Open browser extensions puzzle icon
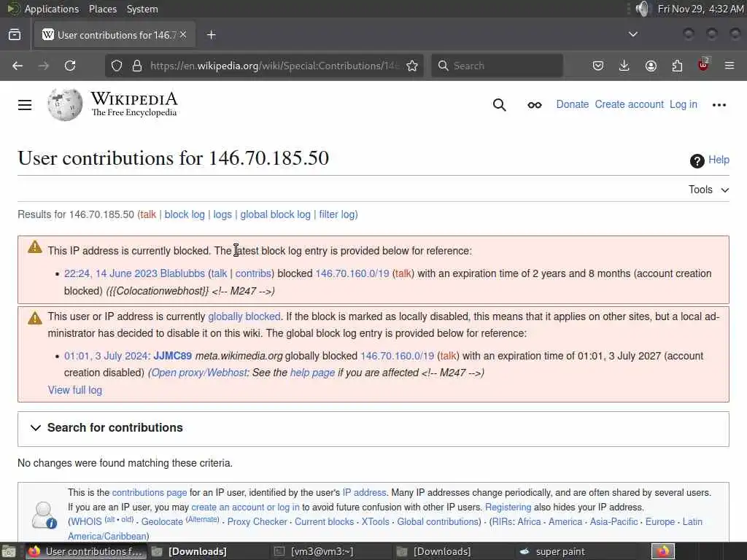The height and width of the screenshot is (560, 747). point(677,66)
